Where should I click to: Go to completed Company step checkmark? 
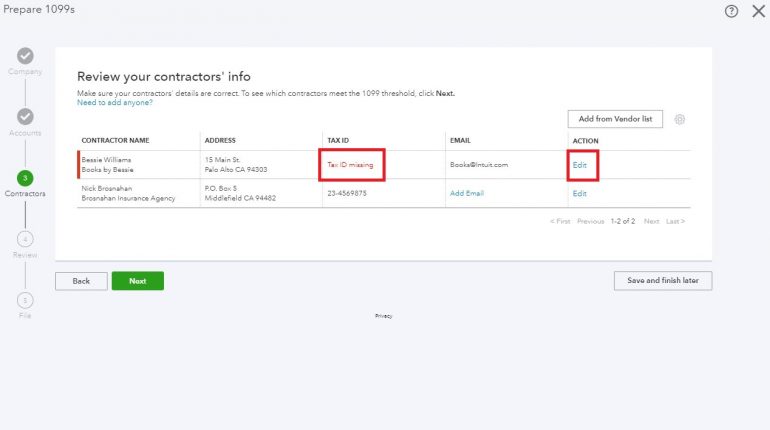(x=25, y=56)
